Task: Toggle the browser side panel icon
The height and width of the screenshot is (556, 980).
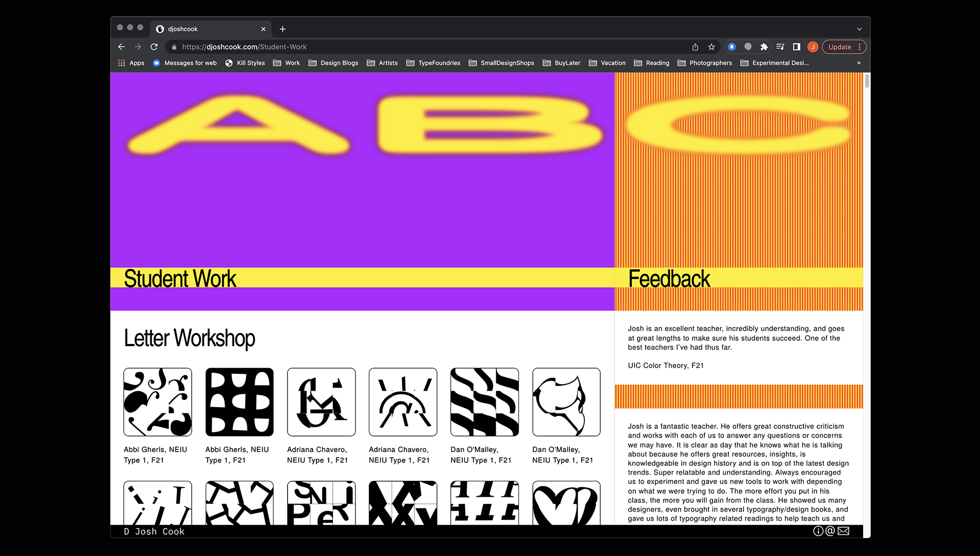Action: tap(797, 47)
